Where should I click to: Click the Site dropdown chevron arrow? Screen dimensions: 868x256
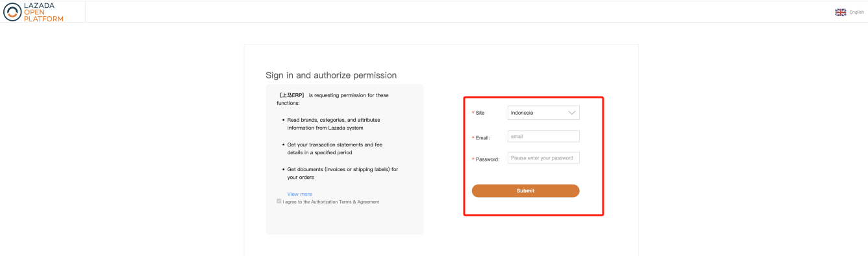pyautogui.click(x=572, y=113)
